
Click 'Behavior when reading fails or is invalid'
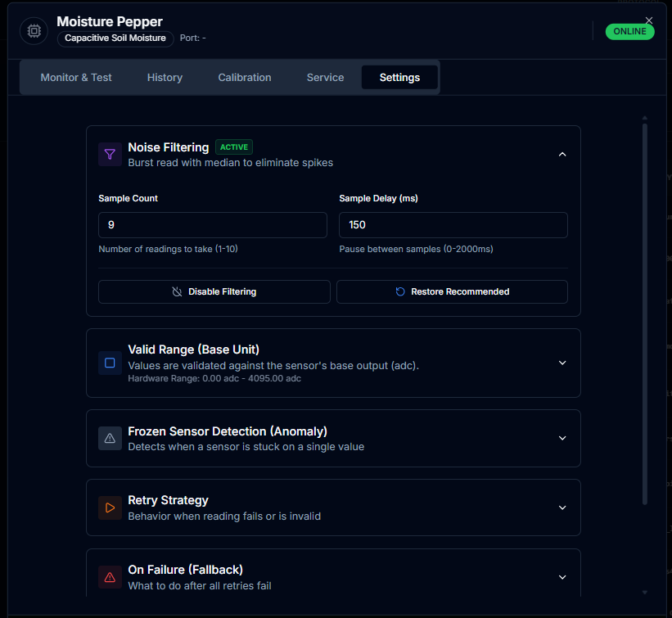(x=224, y=516)
